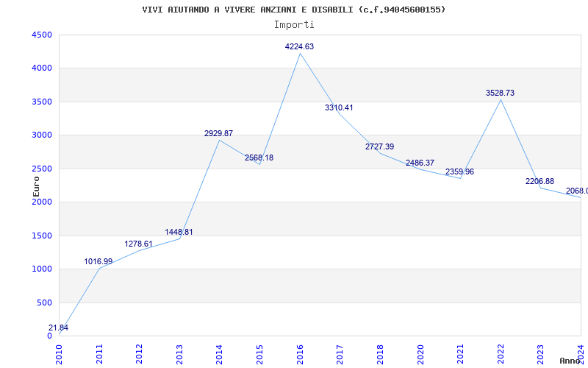Select data label 2486.37
588x368 pixels.
420,163
